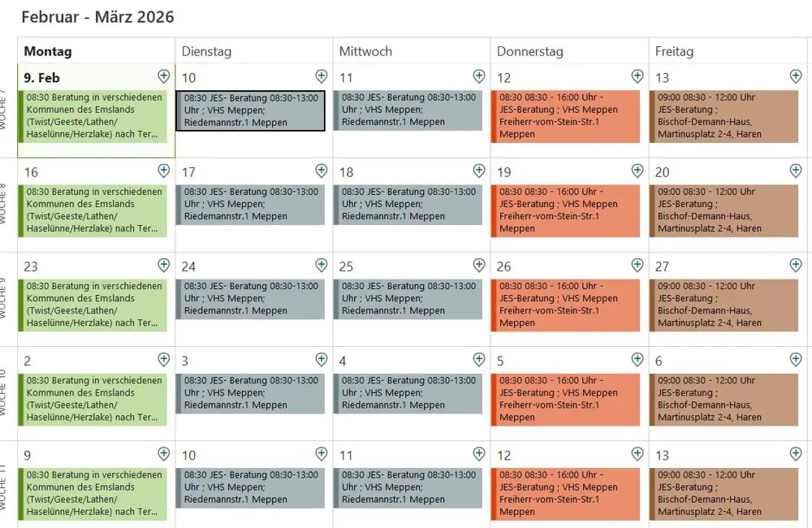Select the date number 25 in Mittwoch column
This screenshot has height=528, width=812.
point(347,266)
